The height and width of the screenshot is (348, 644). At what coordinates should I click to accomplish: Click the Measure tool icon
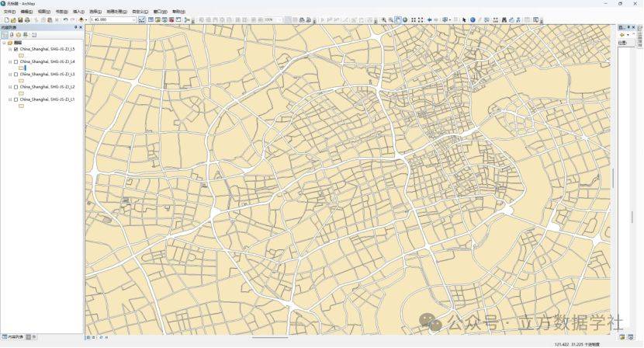point(495,19)
